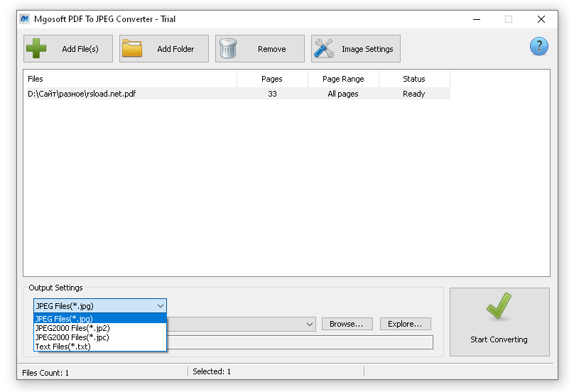This screenshot has height=392, width=569.
Task: Pick Text Files(*.txt) output format
Action: [100, 347]
